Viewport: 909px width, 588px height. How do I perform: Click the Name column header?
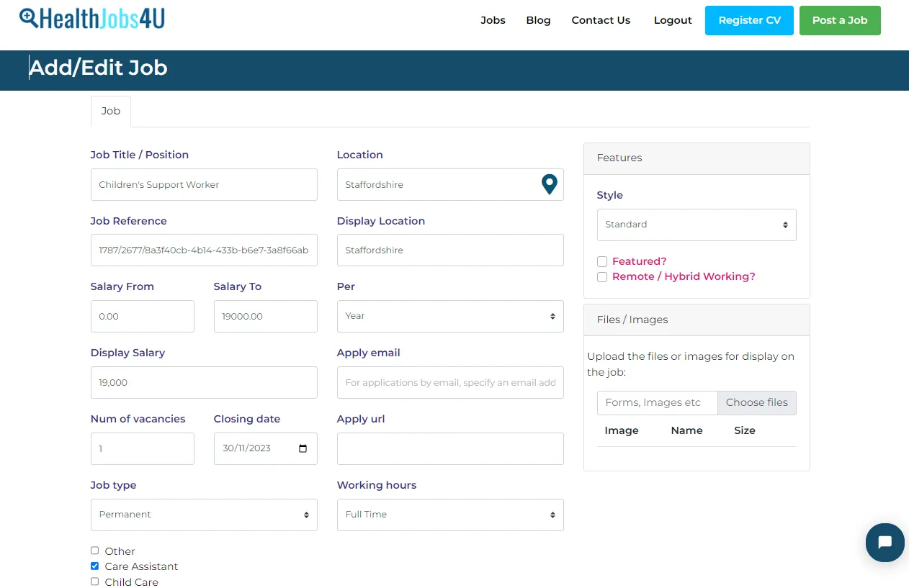[686, 430]
